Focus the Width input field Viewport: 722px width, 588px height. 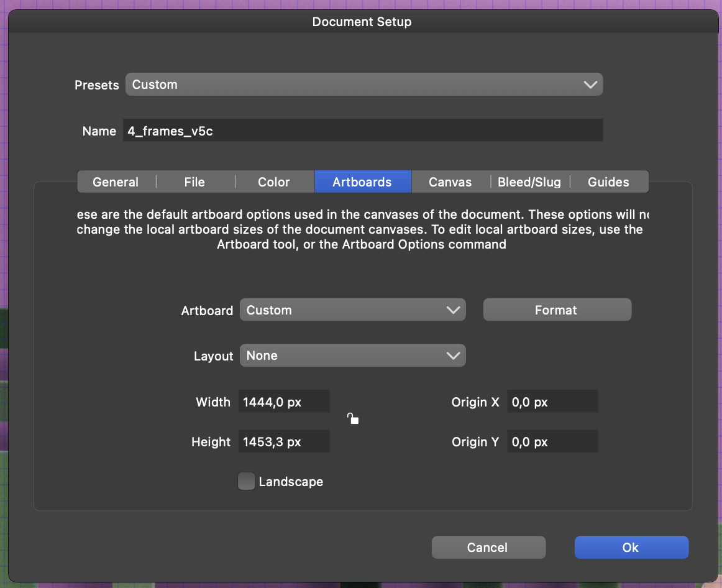coord(284,402)
